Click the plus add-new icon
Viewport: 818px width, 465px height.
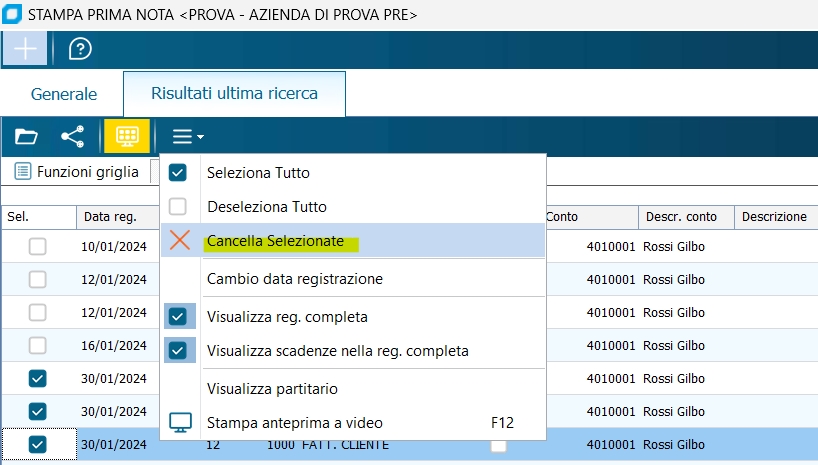(25, 48)
